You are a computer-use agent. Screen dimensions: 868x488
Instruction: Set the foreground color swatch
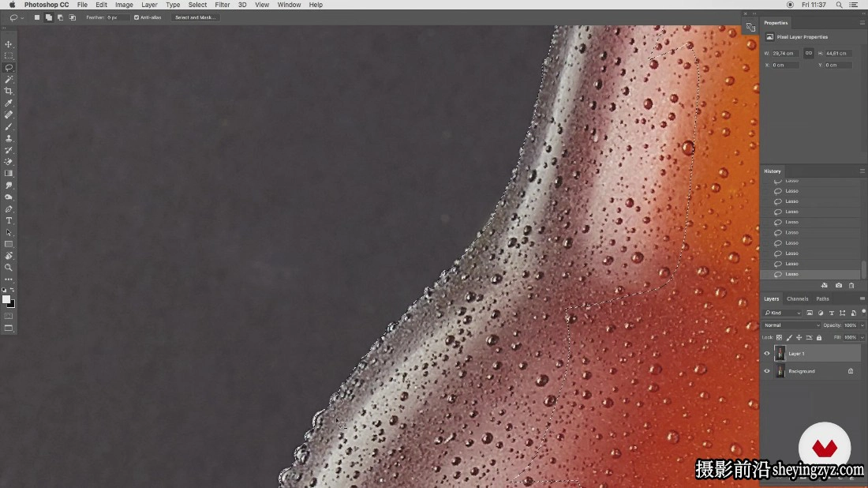click(6, 299)
